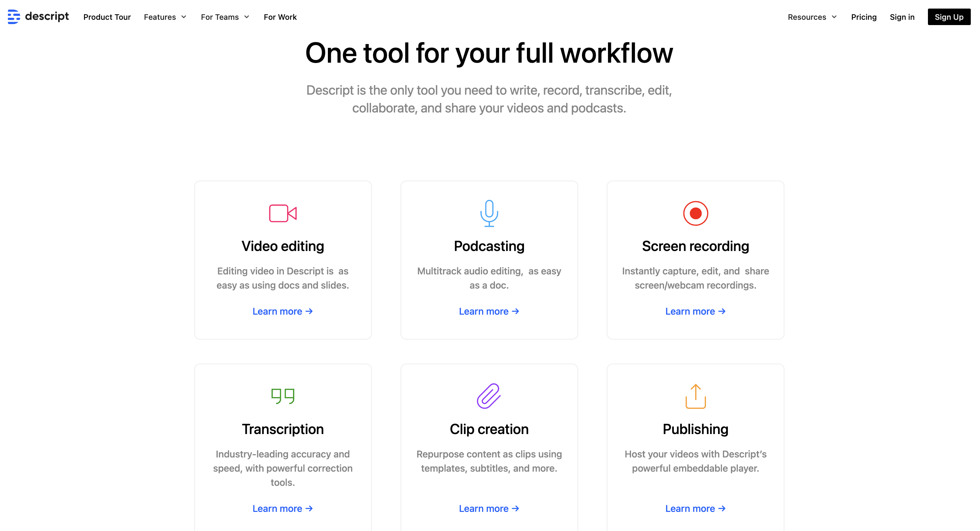
Task: Open the Product Tour menu item
Action: point(107,17)
